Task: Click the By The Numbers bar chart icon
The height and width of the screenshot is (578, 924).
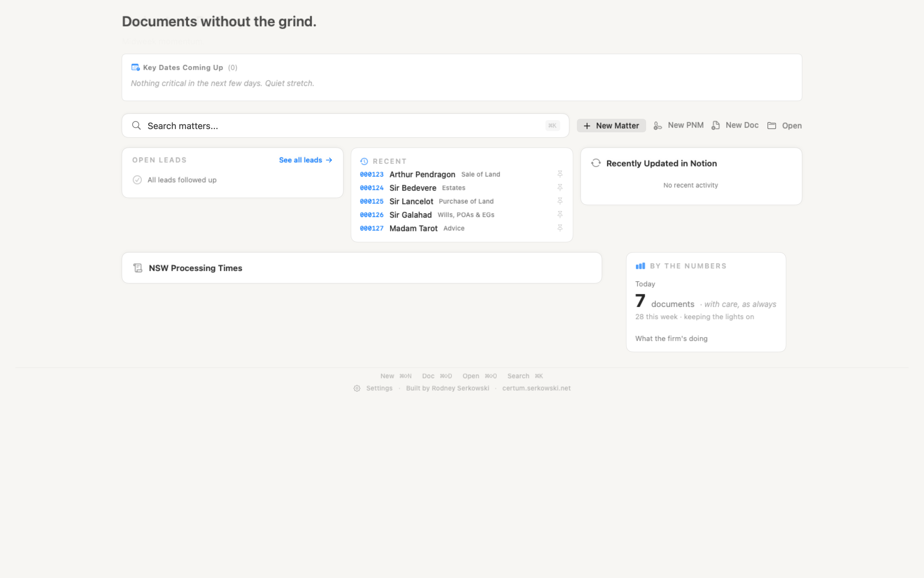Action: click(x=640, y=266)
